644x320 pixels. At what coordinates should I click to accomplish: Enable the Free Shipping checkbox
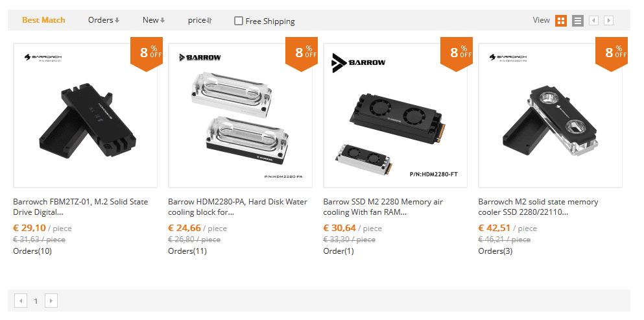click(239, 21)
